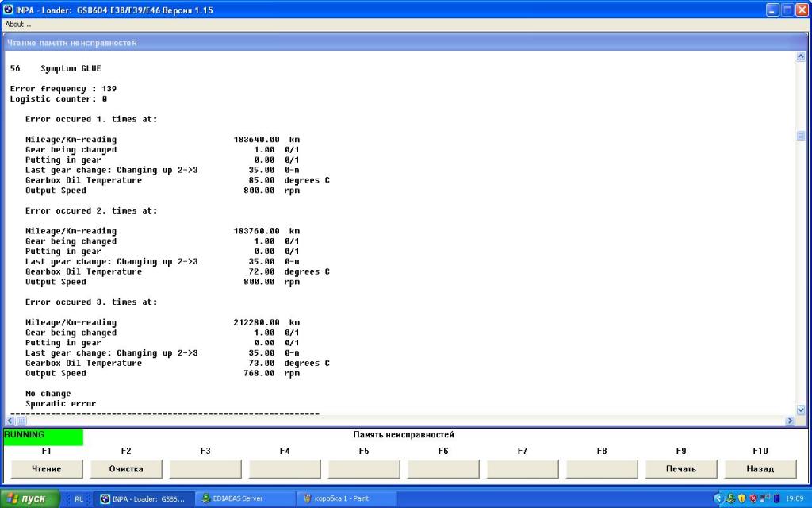Click the horizontal scrollbar thumb
This screenshot has width=812, height=508.
pos(21,421)
